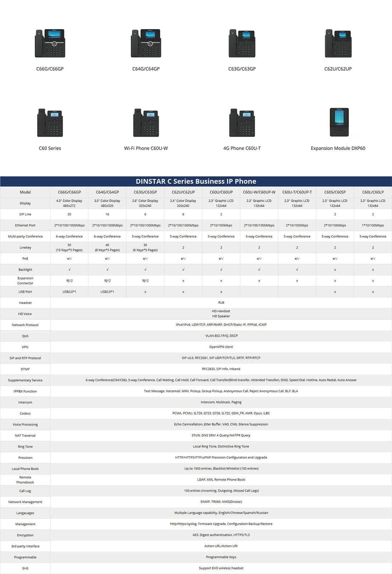Select the 'Expansion Connector' row label
Viewport: 392px width, 574px height.
click(25, 281)
